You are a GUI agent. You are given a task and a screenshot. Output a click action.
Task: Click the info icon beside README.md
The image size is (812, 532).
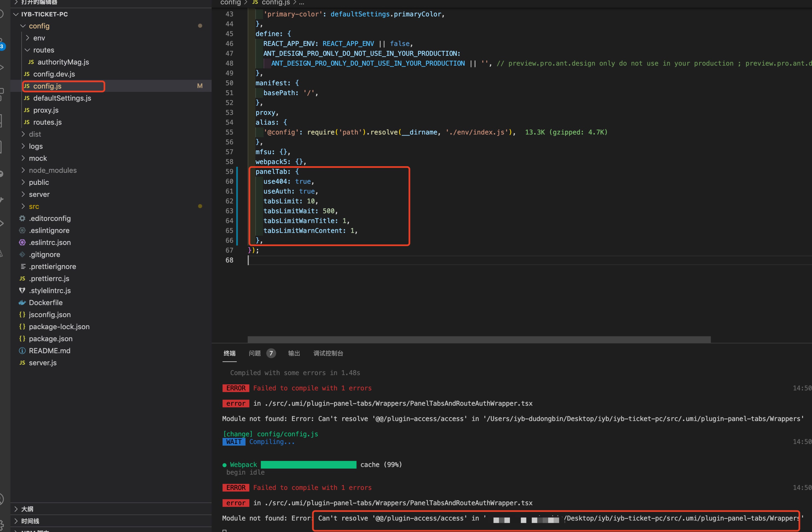tap(22, 350)
